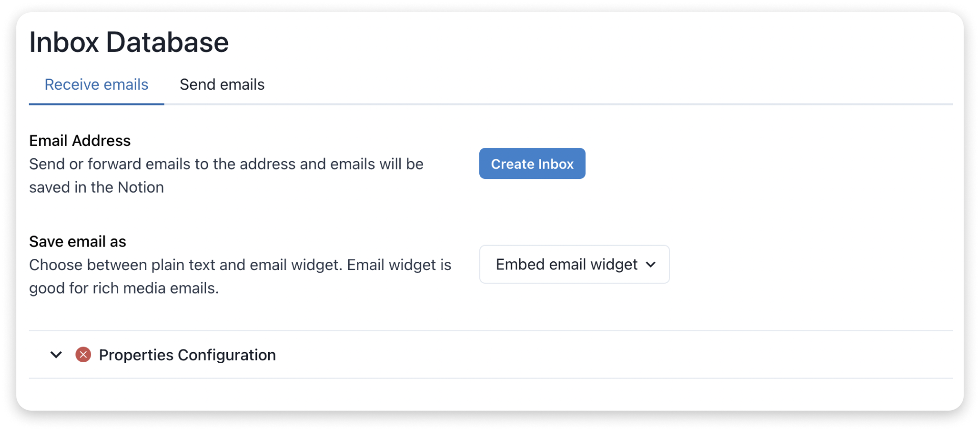
Task: Click the dropdown arrow inside Embed email widget
Action: [651, 264]
